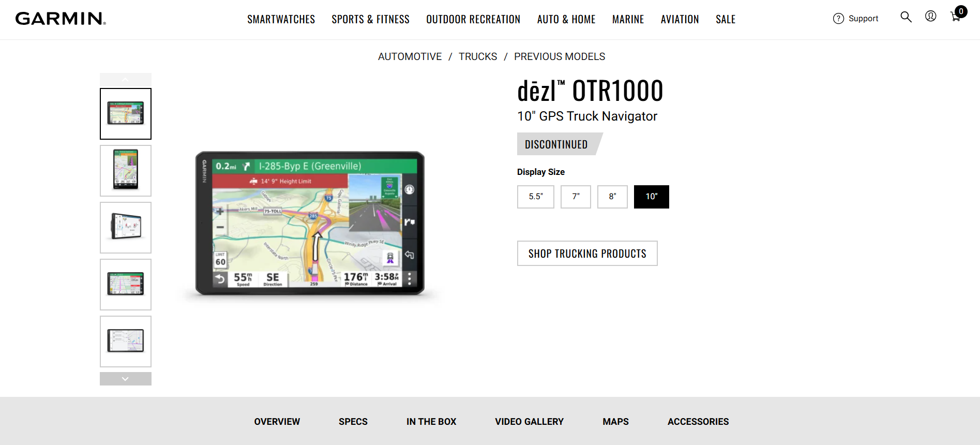Open the Outdoor Recreation menu
Viewport: 980px width, 445px height.
point(473,20)
